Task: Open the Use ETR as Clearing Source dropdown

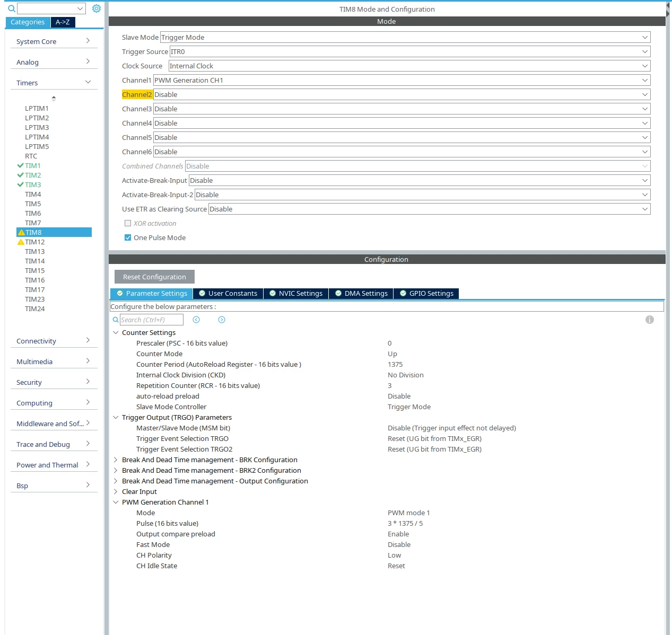Action: click(430, 209)
